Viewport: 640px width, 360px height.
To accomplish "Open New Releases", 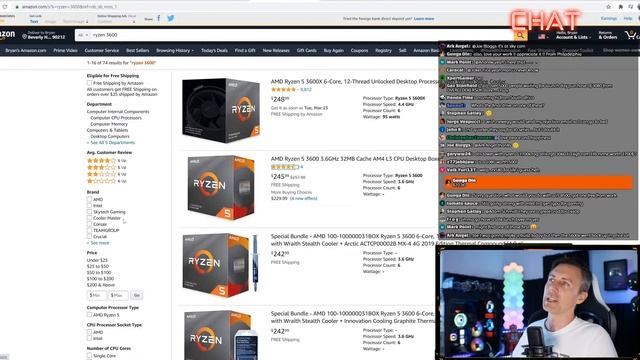I will pos(276,51).
